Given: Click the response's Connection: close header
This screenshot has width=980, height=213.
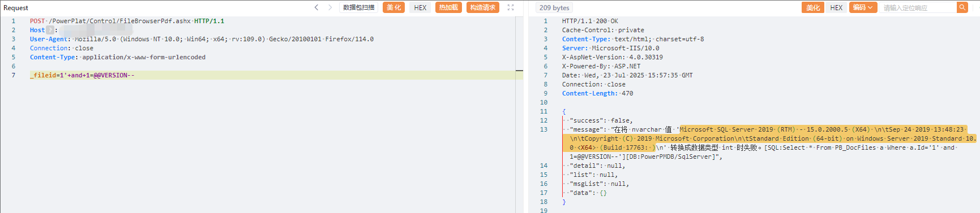Looking at the screenshot, I should tap(593, 84).
